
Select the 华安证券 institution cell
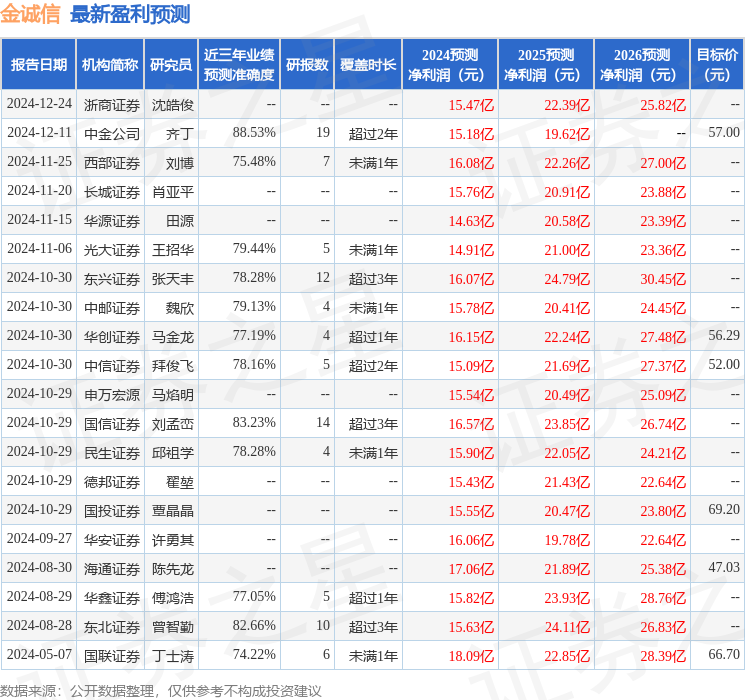(112, 539)
